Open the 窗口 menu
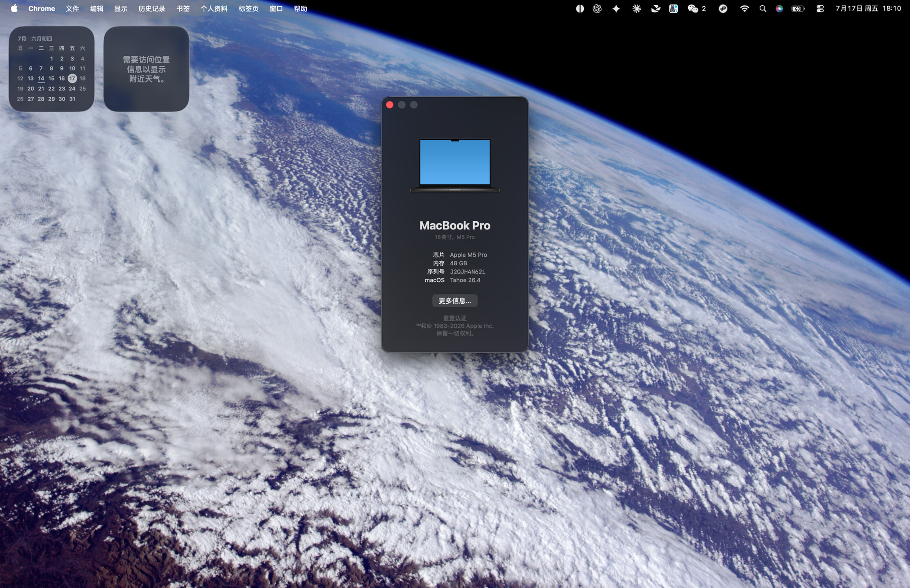The image size is (910, 588). click(x=276, y=9)
